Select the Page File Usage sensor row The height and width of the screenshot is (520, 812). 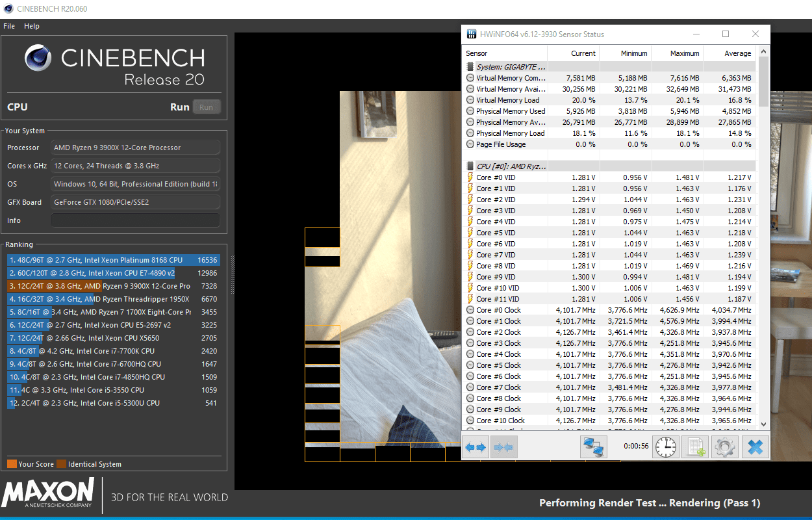click(x=609, y=144)
